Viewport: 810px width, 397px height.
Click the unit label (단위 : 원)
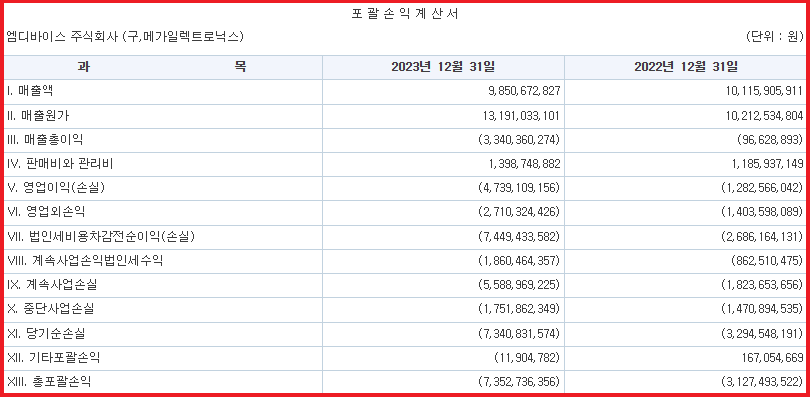click(775, 37)
